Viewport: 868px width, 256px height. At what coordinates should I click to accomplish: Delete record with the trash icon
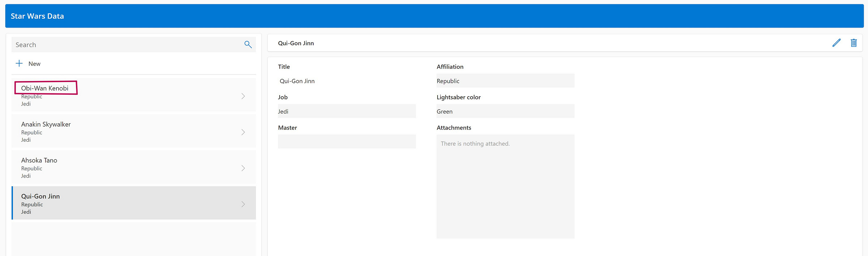tap(854, 43)
